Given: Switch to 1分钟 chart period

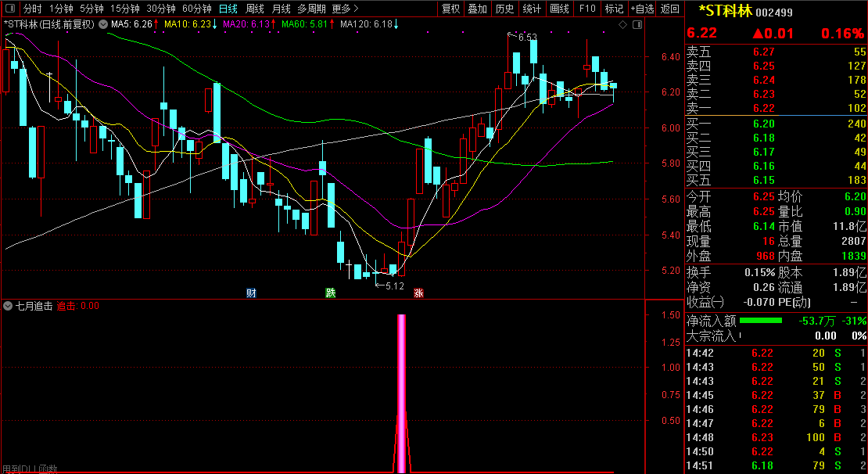Looking at the screenshot, I should pyautogui.click(x=61, y=9).
